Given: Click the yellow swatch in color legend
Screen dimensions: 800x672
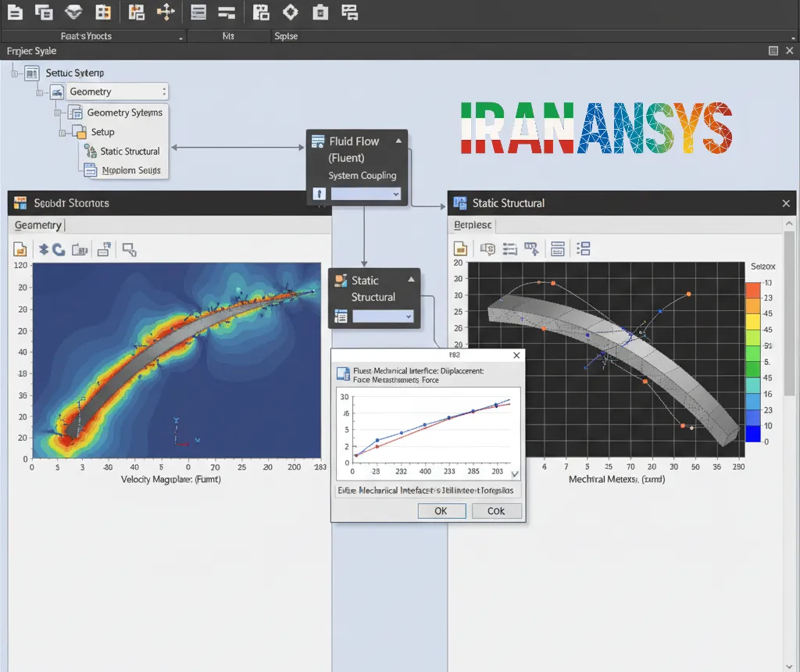Looking at the screenshot, I should point(753,321).
